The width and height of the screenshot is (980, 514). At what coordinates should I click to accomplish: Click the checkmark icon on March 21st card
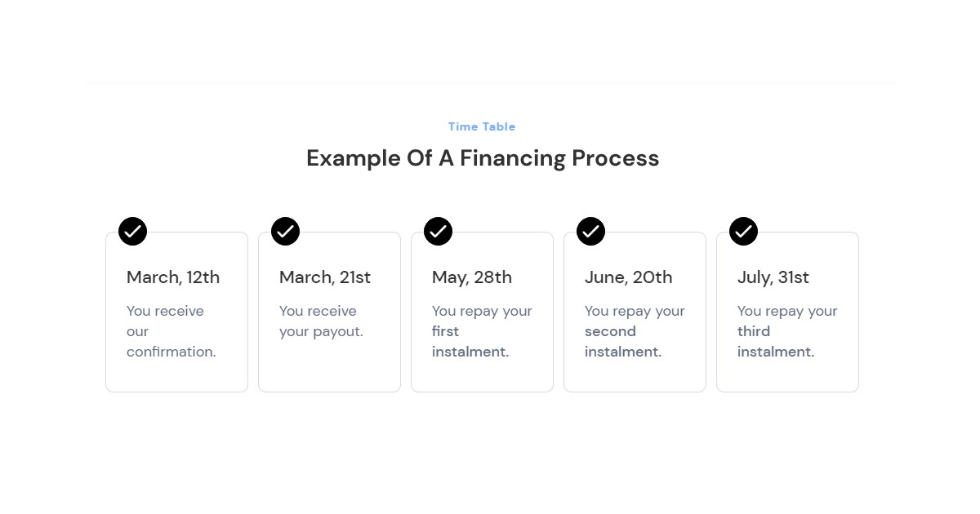(x=284, y=231)
